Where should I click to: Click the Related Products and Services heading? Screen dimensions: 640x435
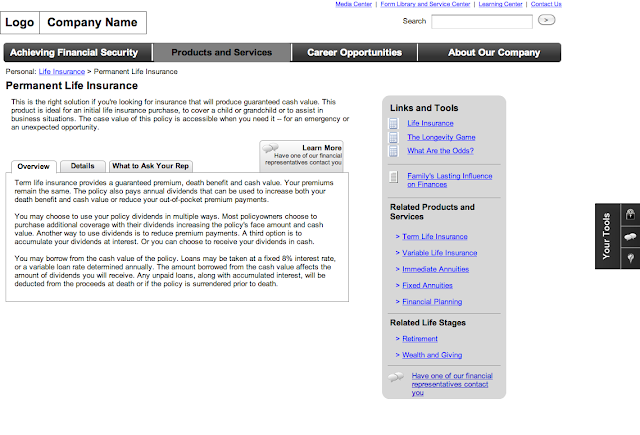pos(432,212)
